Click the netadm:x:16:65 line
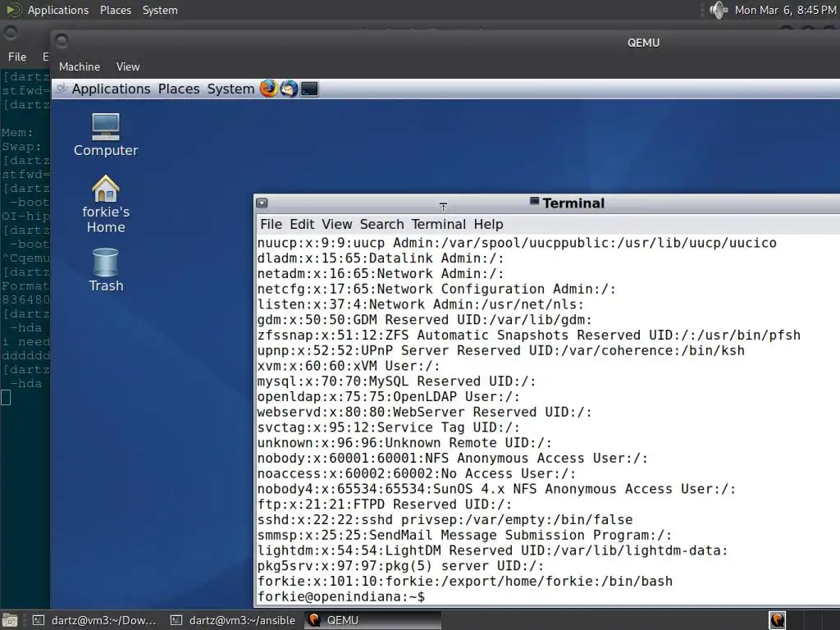This screenshot has height=630, width=840. point(381,274)
